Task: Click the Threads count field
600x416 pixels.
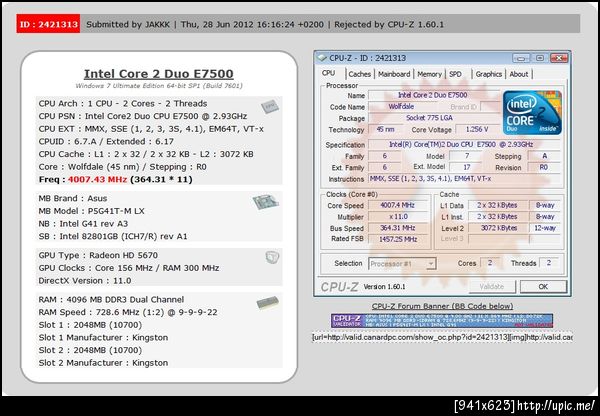Action: click(x=549, y=263)
